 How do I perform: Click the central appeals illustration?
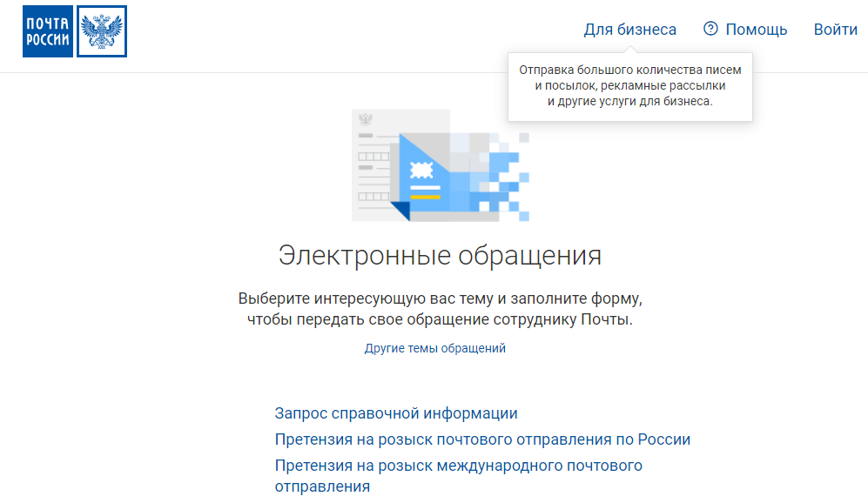point(434,165)
